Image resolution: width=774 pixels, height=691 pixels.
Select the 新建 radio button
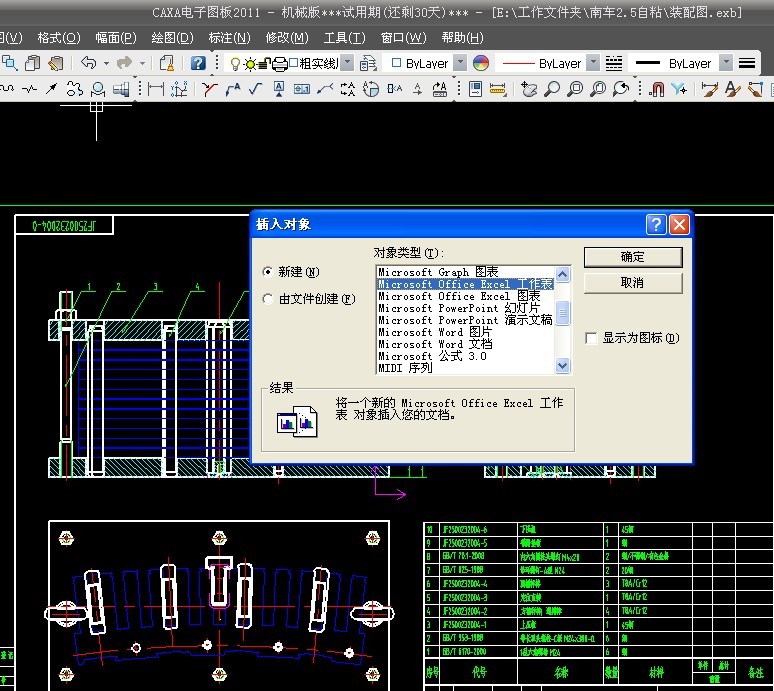[267, 272]
